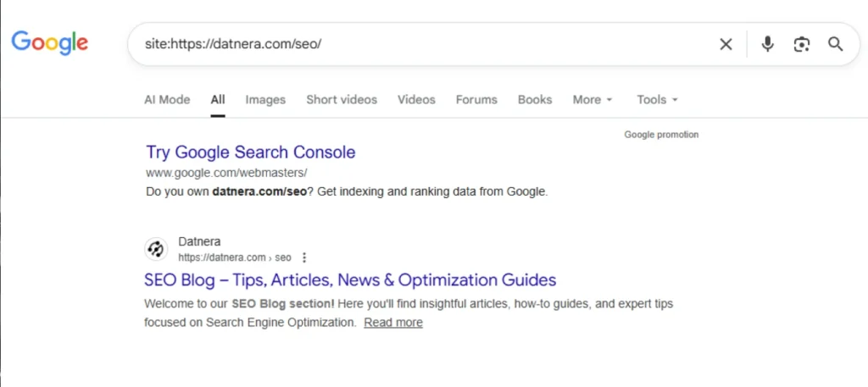Open the Datnera favicon in result

[x=156, y=249]
